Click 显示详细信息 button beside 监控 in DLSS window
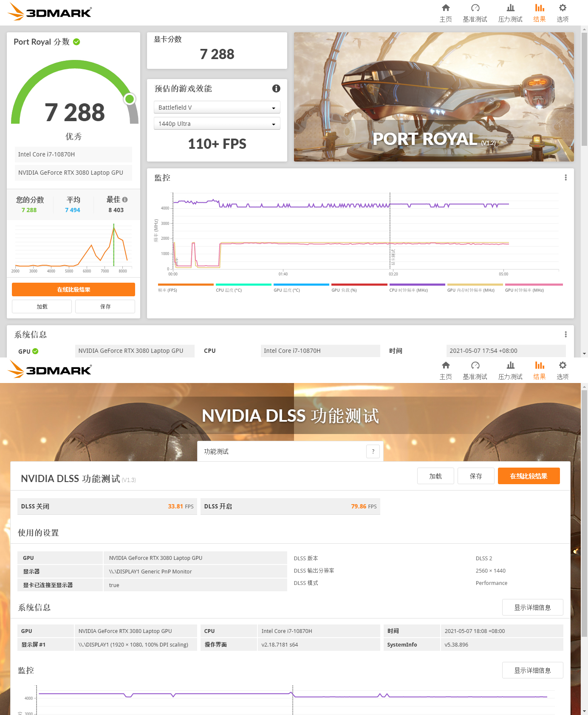The image size is (588, 715). [532, 670]
